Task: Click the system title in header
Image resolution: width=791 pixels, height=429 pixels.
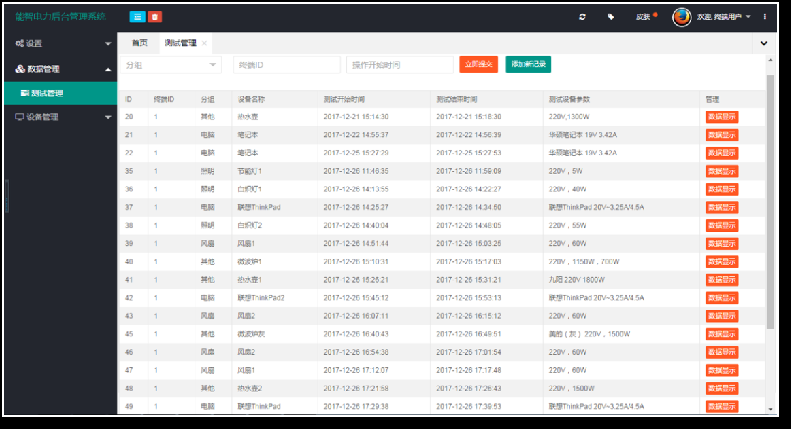Action: [x=61, y=17]
